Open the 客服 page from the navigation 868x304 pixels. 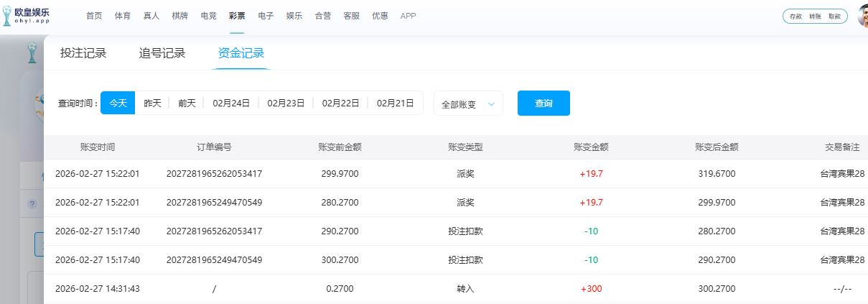(351, 16)
